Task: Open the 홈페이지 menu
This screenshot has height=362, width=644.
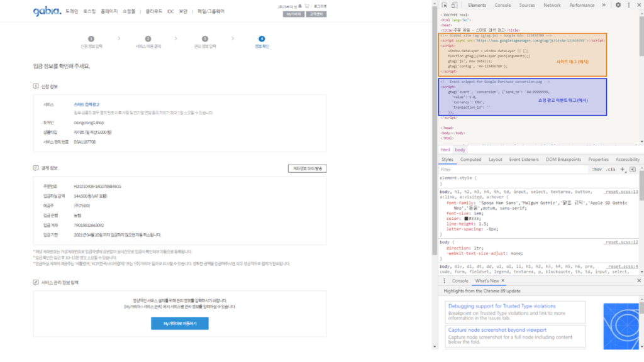Action: tap(109, 11)
